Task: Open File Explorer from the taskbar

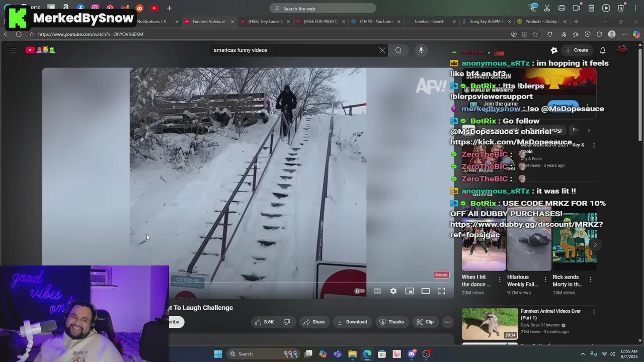Action: [x=352, y=354]
